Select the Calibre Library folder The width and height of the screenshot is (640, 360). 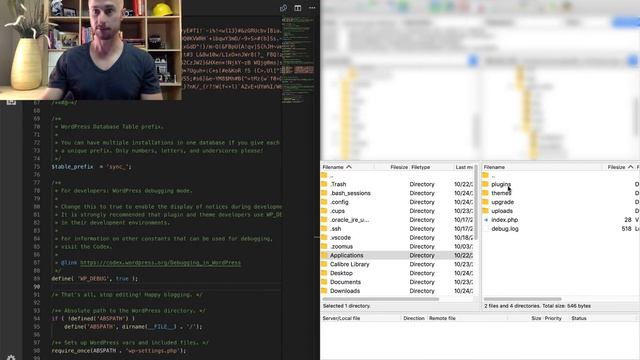point(349,264)
